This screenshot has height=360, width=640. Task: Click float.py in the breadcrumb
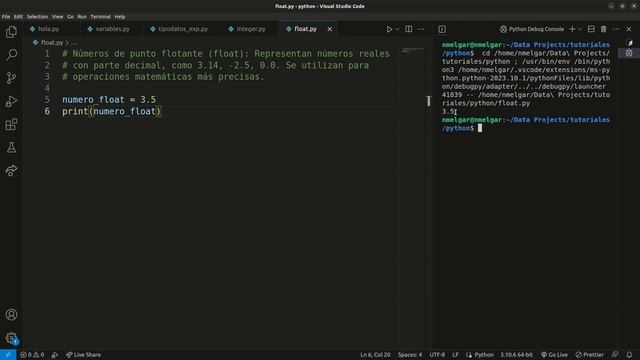tap(51, 42)
